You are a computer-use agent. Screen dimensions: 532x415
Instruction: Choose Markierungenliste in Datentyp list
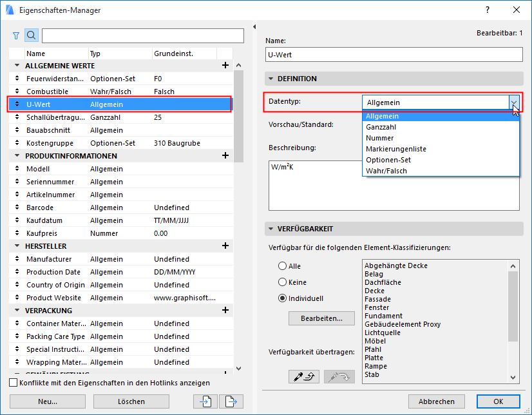441,149
